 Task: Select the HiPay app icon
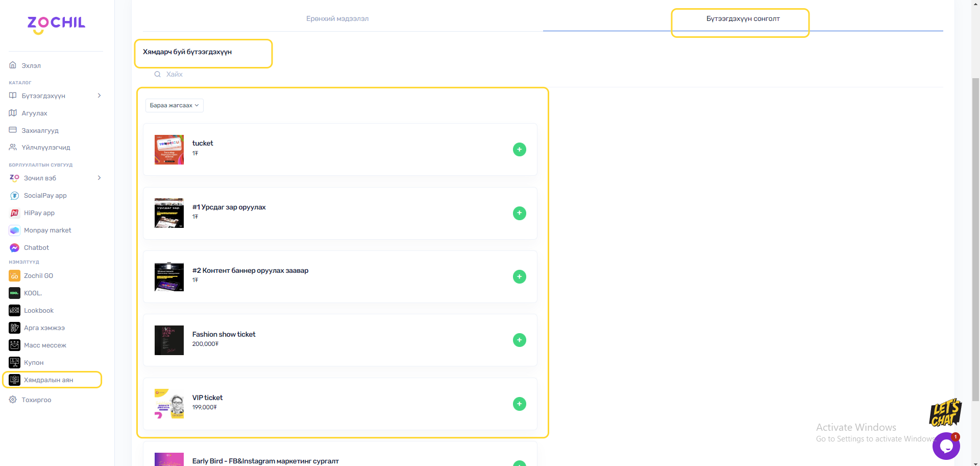[14, 213]
